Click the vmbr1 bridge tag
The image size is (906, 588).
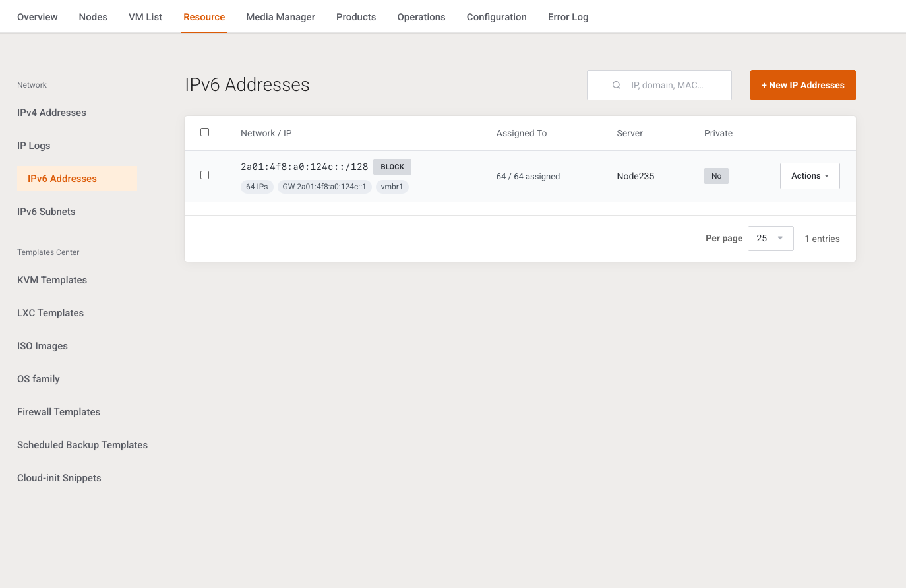(x=392, y=187)
